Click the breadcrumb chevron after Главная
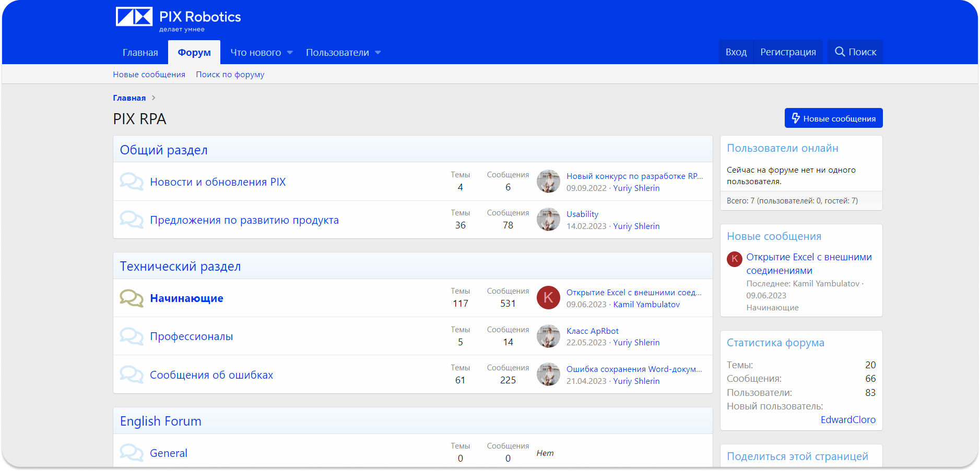 (x=154, y=98)
